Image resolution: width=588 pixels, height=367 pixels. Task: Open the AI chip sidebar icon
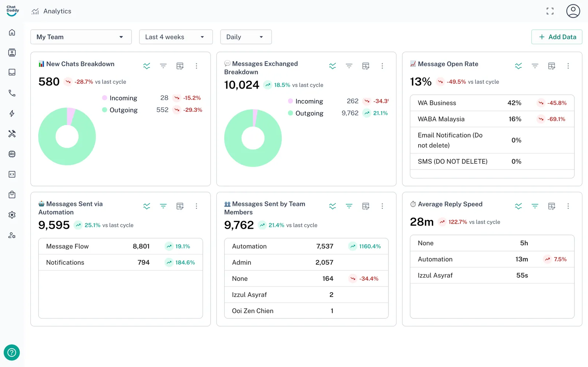[12, 154]
